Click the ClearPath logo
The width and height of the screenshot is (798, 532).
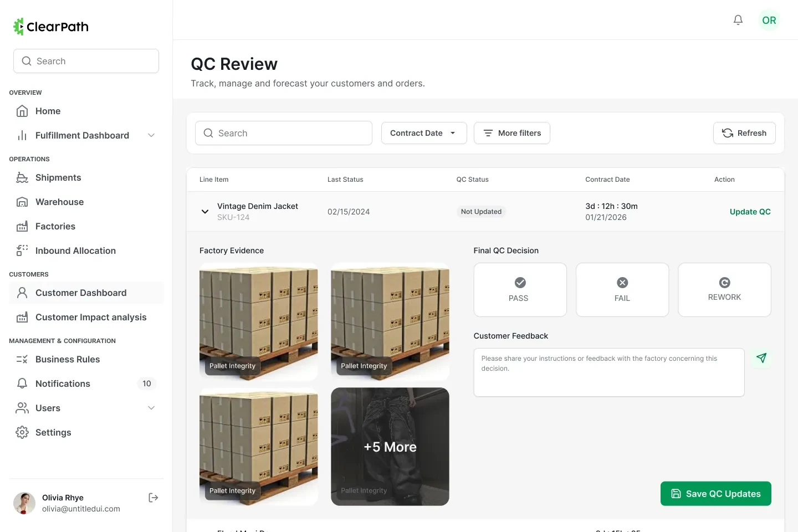[51, 27]
